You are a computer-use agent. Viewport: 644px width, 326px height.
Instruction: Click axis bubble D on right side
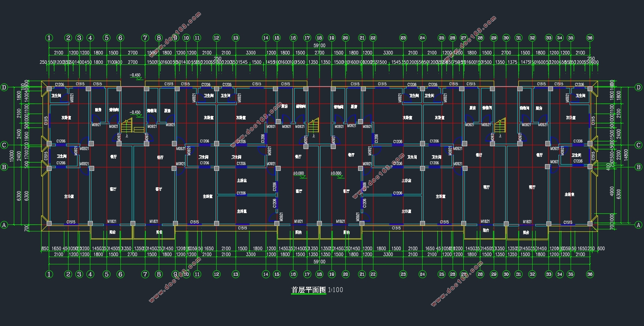click(638, 87)
